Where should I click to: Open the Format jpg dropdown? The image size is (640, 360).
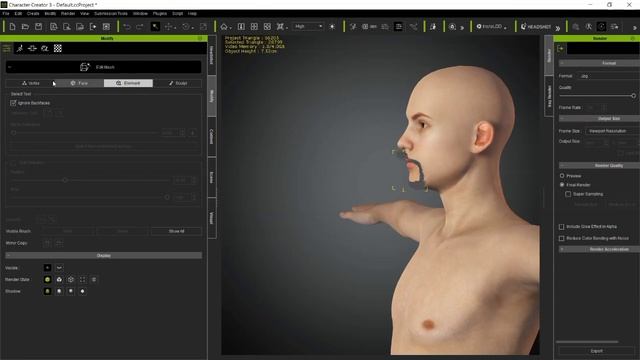click(x=609, y=76)
